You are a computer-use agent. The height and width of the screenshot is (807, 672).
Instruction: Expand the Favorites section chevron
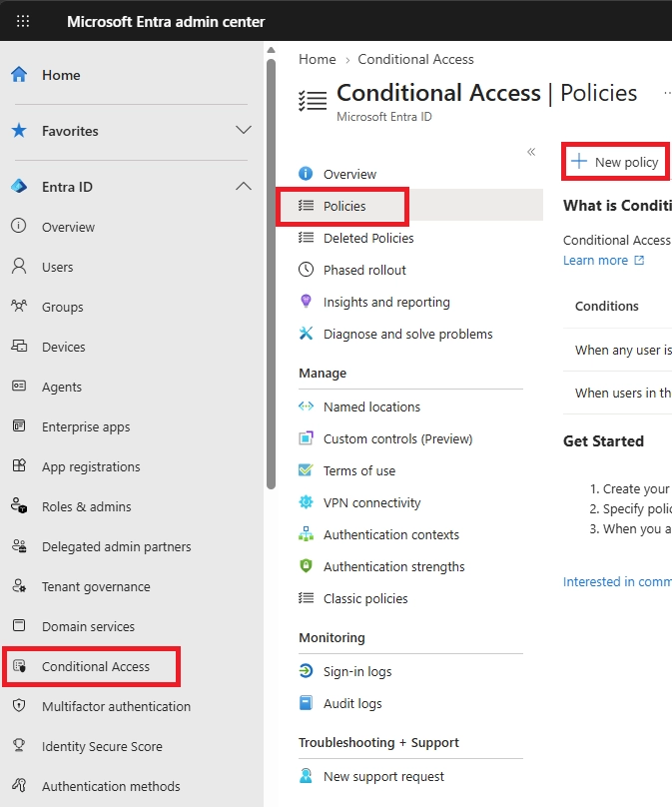[244, 130]
